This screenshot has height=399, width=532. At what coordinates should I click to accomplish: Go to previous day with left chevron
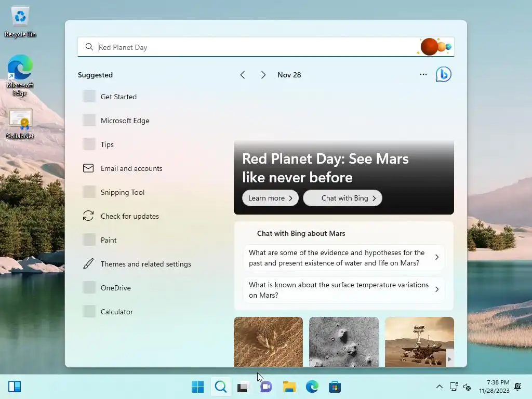click(243, 75)
